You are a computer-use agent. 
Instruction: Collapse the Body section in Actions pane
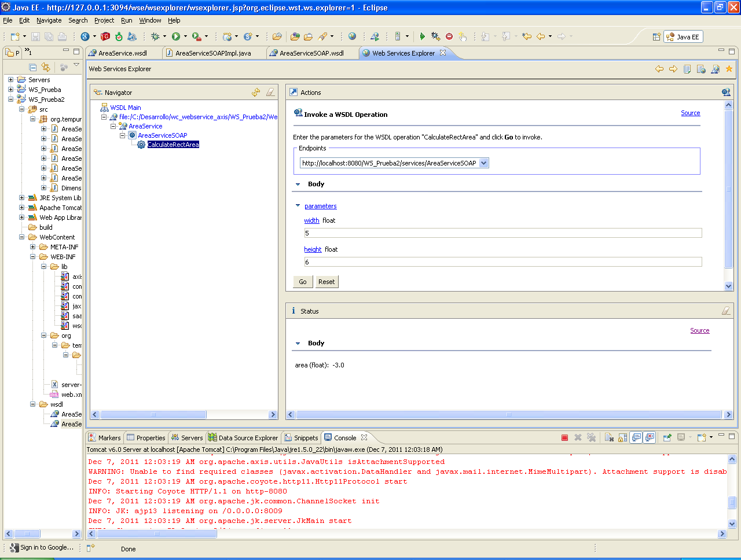tap(298, 185)
